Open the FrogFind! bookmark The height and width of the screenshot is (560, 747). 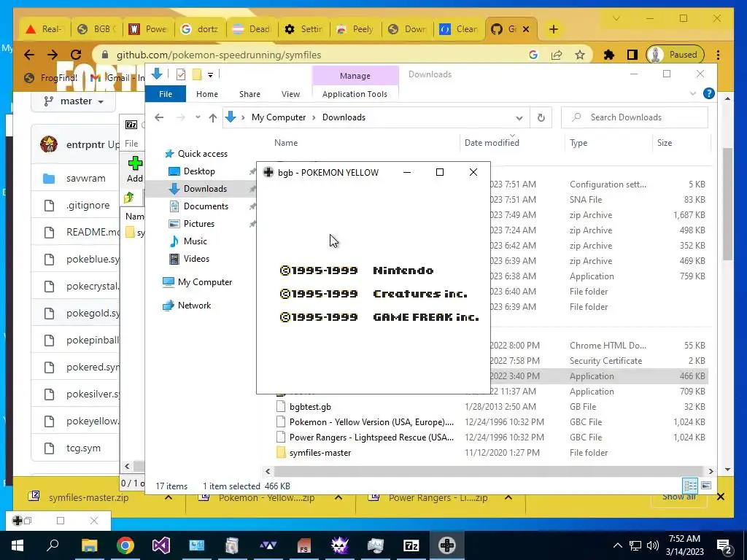click(x=50, y=77)
